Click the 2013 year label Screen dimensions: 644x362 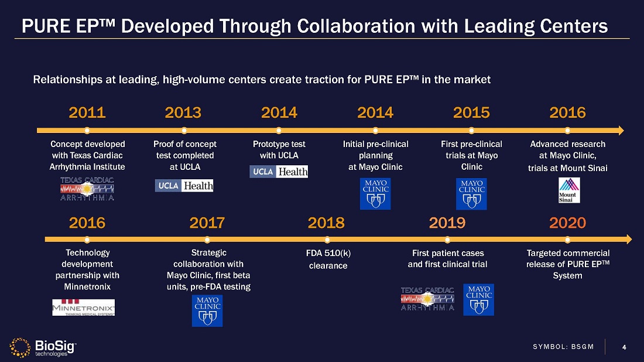(x=183, y=112)
